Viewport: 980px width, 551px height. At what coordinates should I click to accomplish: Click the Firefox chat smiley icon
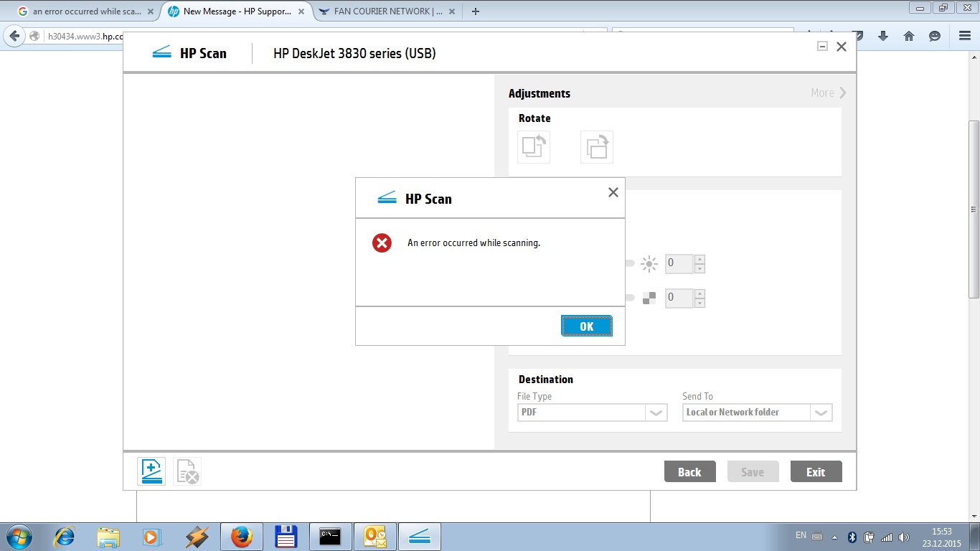[935, 36]
